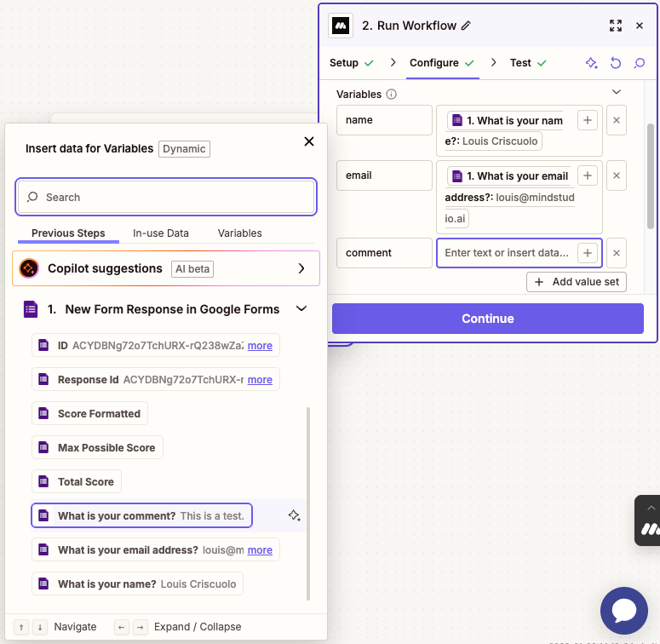Collapse the New Form Response in Google Forms step
The width and height of the screenshot is (660, 644).
pyautogui.click(x=301, y=309)
